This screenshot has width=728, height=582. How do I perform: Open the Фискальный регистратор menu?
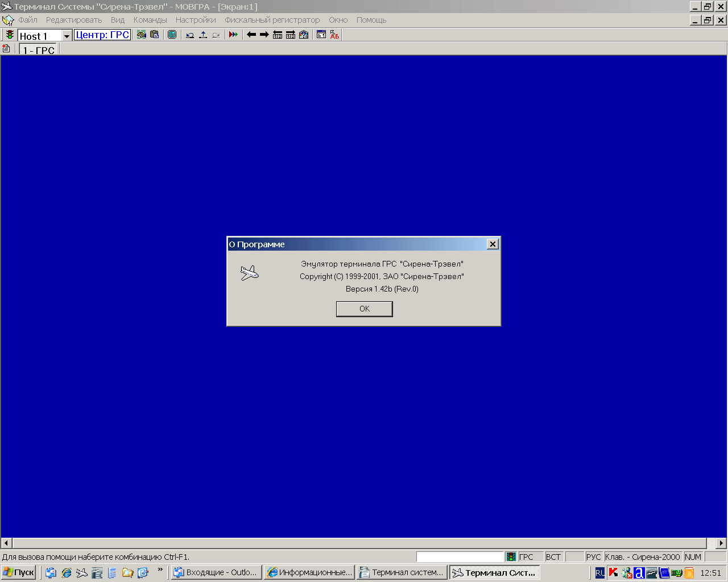pyautogui.click(x=272, y=20)
